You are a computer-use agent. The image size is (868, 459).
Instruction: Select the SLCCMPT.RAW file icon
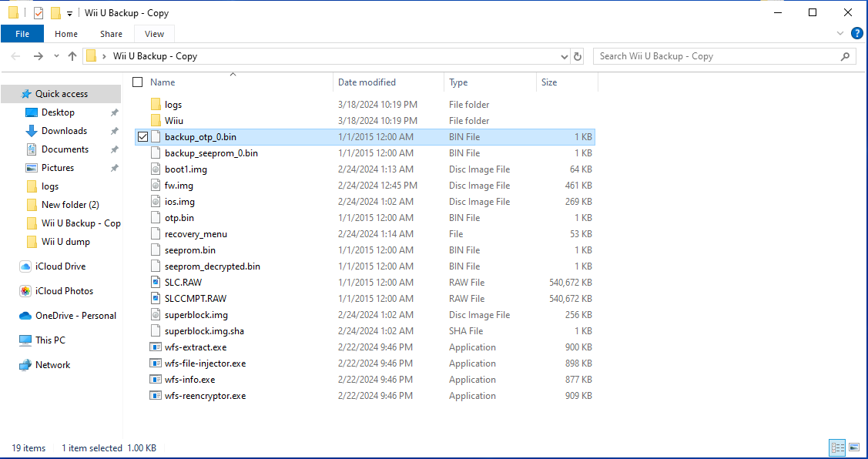click(x=156, y=299)
